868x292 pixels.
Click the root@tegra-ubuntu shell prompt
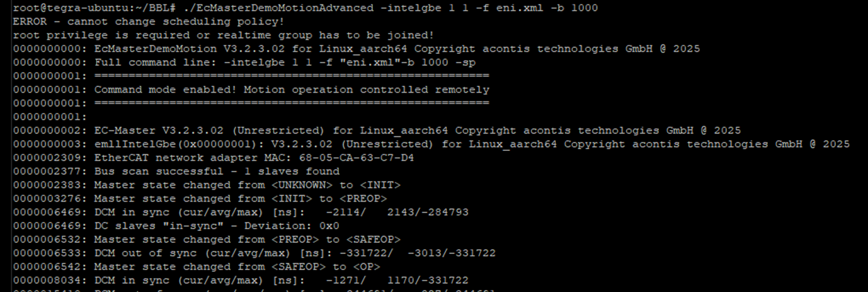(x=95, y=8)
